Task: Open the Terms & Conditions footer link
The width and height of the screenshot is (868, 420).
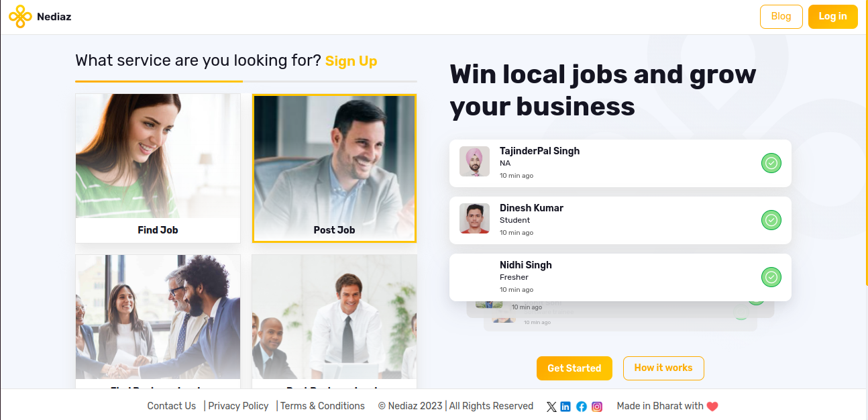Action: pyautogui.click(x=323, y=406)
